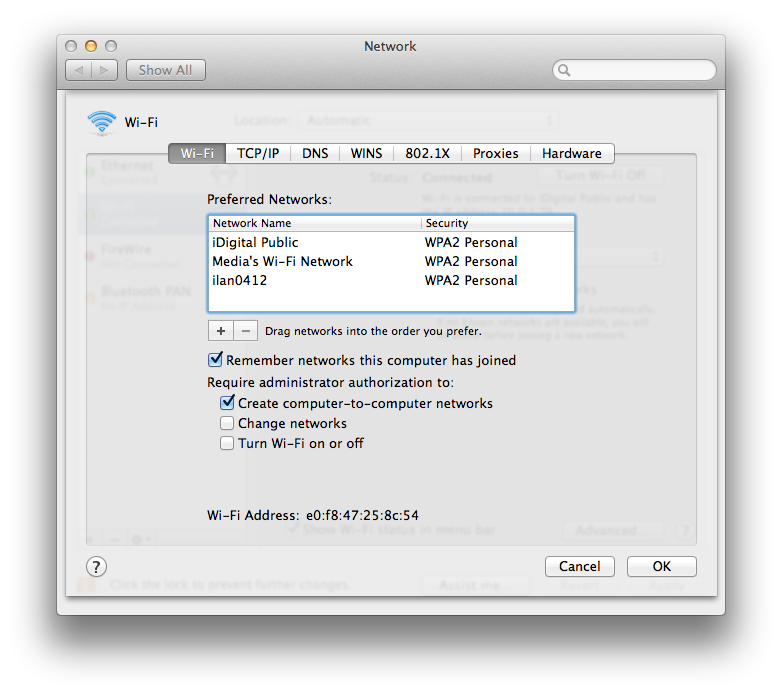Click in the search field
782x694 pixels.
[x=634, y=70]
